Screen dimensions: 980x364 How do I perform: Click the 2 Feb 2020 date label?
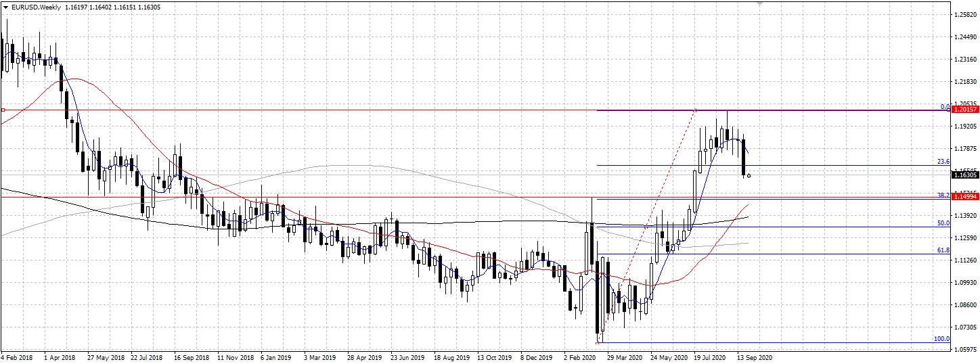coord(579,357)
